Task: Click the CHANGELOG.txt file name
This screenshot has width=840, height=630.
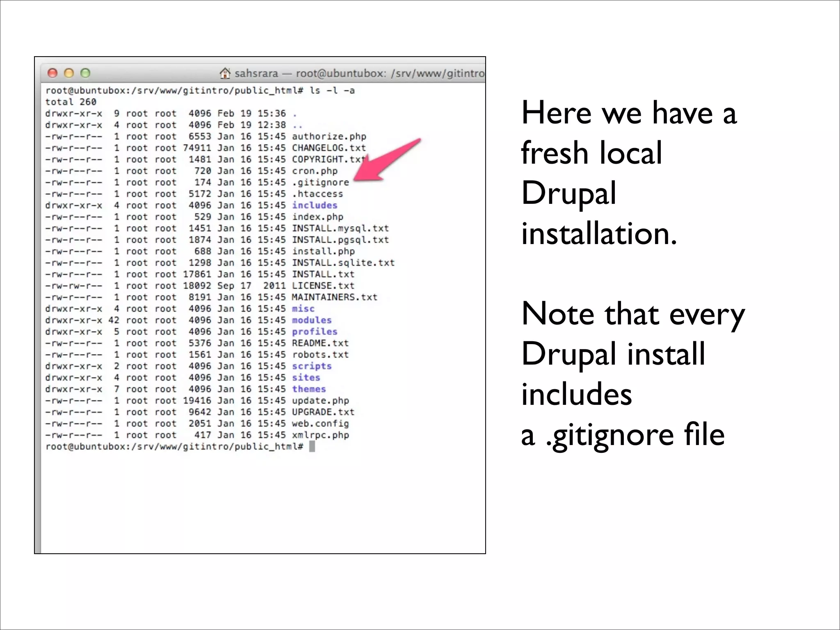Action: pyautogui.click(x=329, y=148)
